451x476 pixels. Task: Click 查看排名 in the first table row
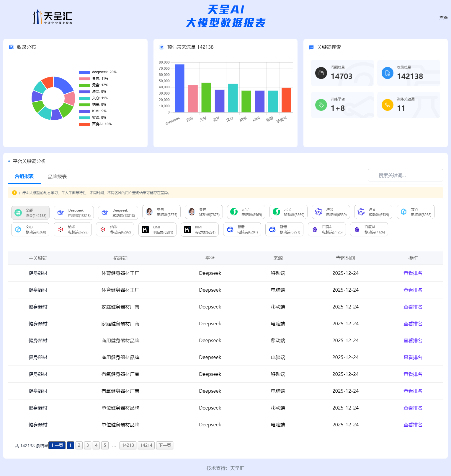click(x=413, y=273)
